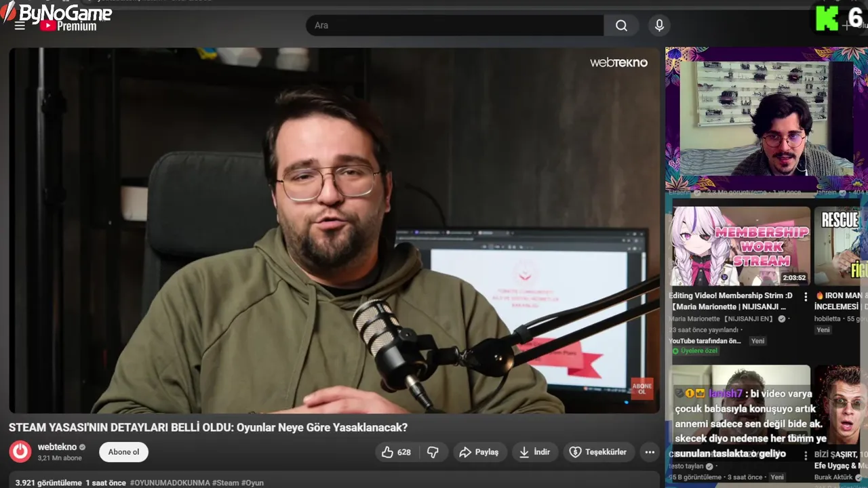Click the #Oyun hashtag
This screenshot has height=488, width=868.
[x=252, y=483]
